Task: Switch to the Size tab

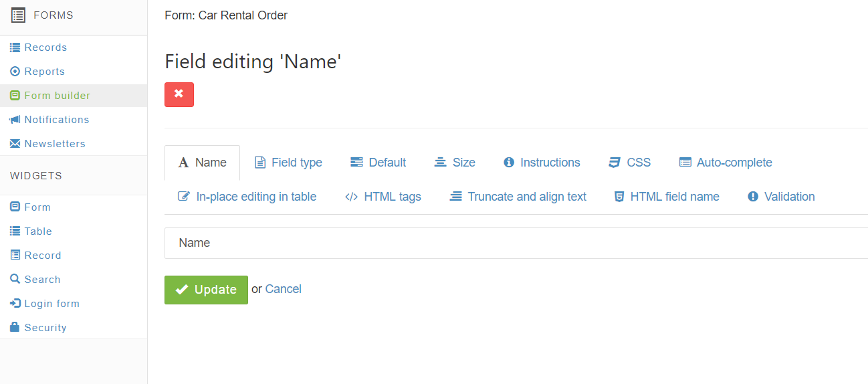Action: tap(455, 163)
